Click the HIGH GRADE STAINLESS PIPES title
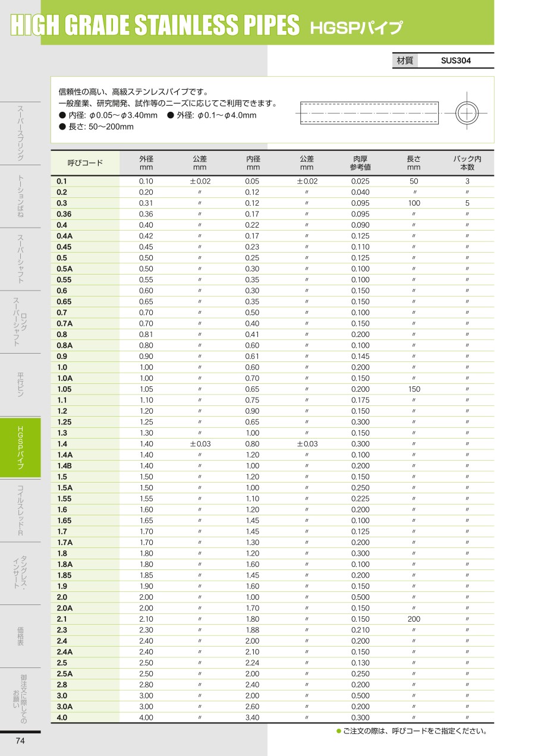Viewport: 535px width, 756px height. (156, 26)
